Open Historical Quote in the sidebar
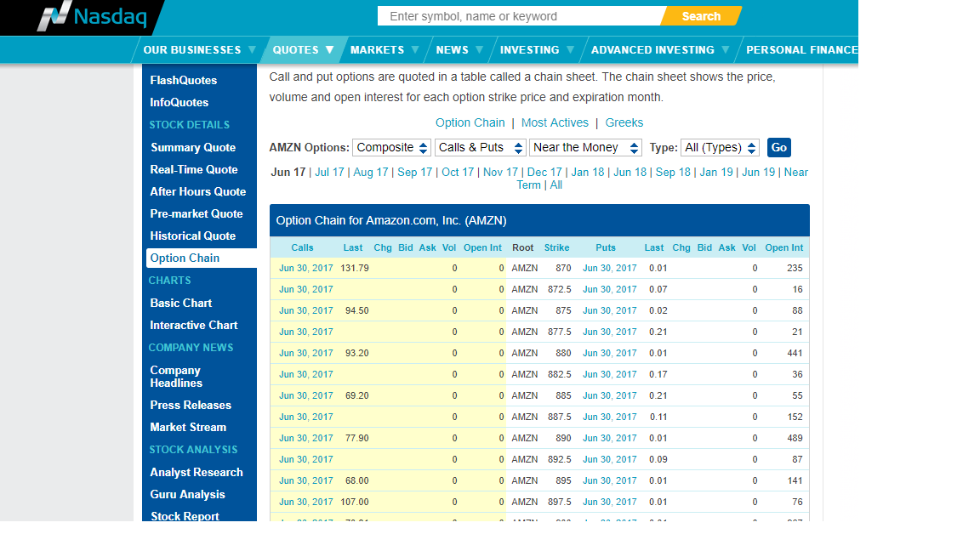The width and height of the screenshot is (980, 551). 192,236
